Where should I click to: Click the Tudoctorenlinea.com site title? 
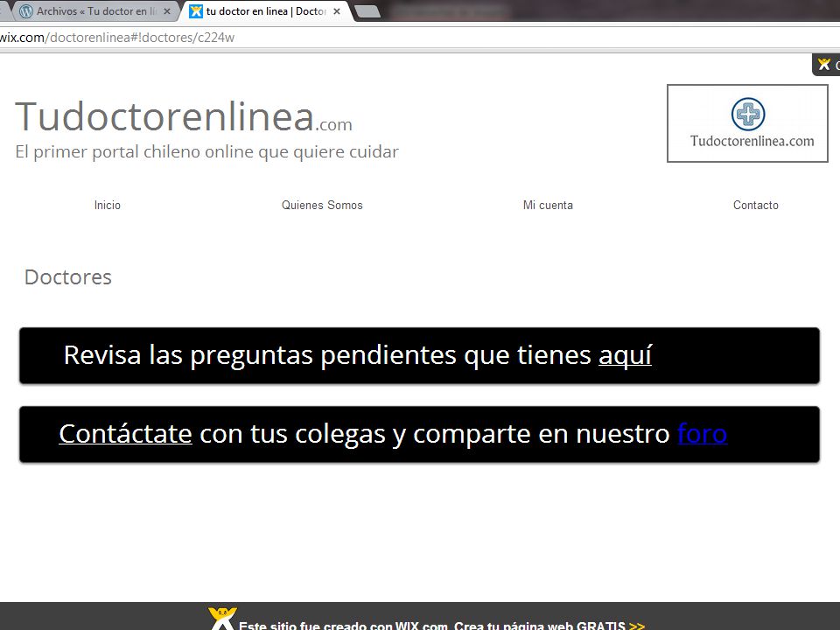(x=184, y=116)
